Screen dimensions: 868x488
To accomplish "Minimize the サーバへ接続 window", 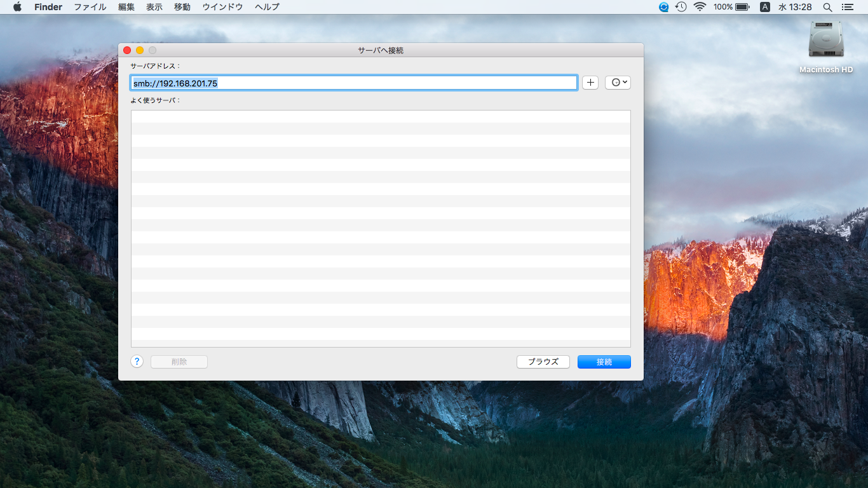I will (x=140, y=50).
